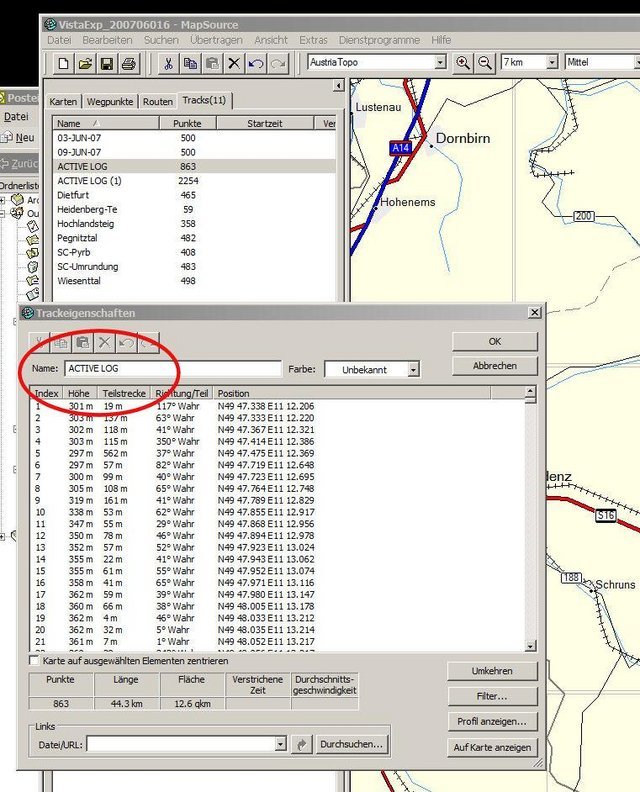Select the ACTIVE LOG (1) track
The image size is (640, 792).
point(194,181)
